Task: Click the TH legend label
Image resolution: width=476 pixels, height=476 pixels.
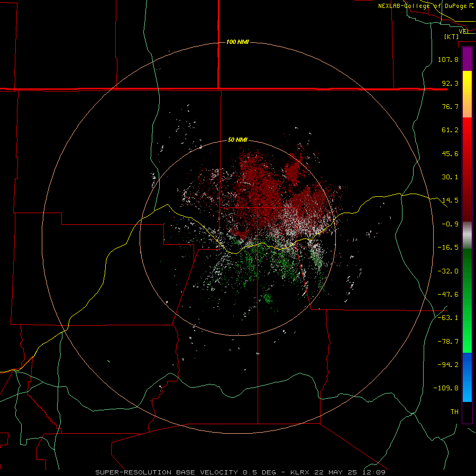Action: coord(454,412)
